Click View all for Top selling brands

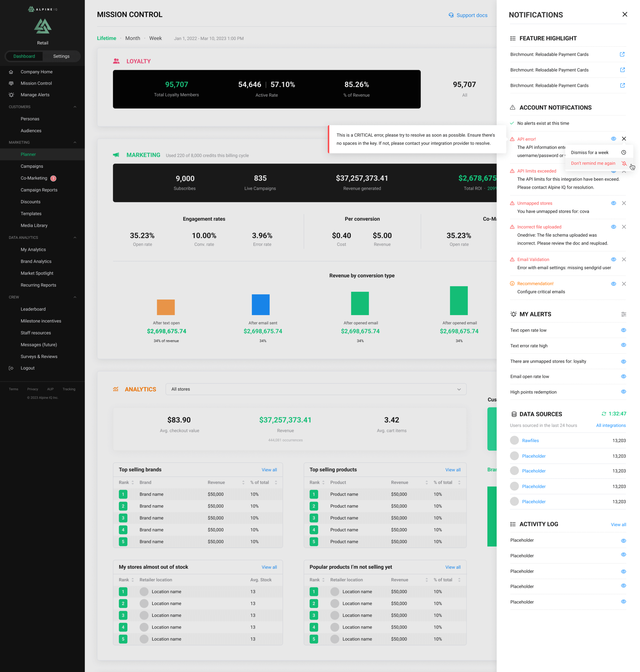point(269,470)
